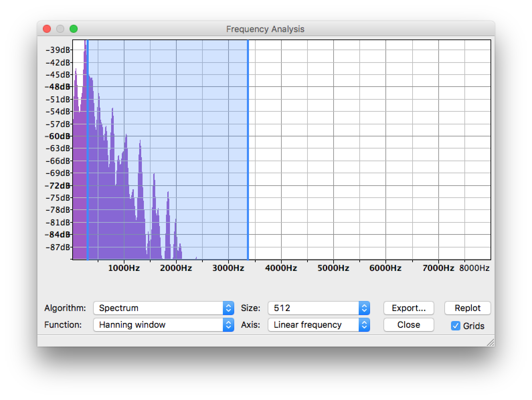Click the Replot button
The width and height of the screenshot is (532, 400).
467,308
